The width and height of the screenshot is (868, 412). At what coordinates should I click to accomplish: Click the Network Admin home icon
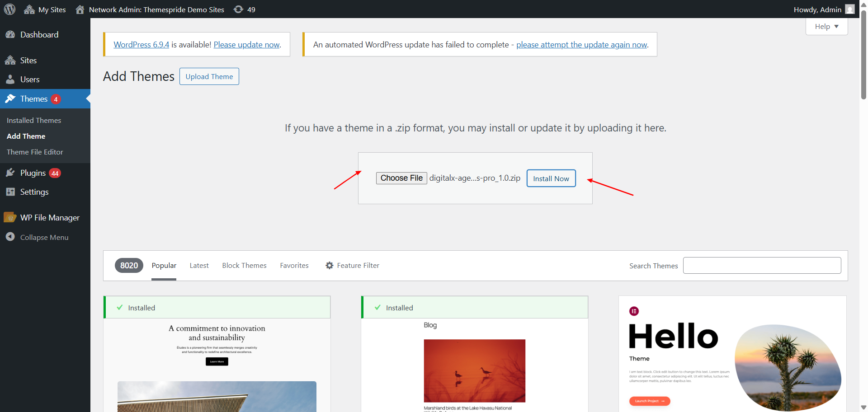(x=80, y=9)
